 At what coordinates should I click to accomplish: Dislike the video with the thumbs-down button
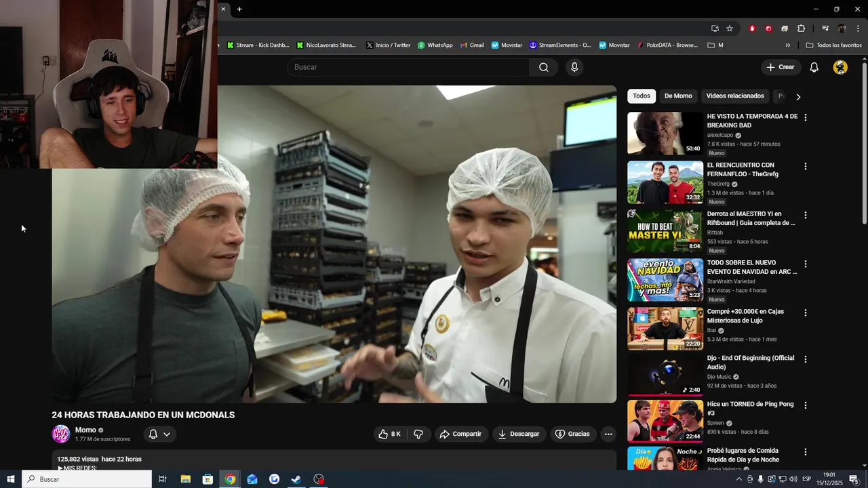tap(418, 434)
